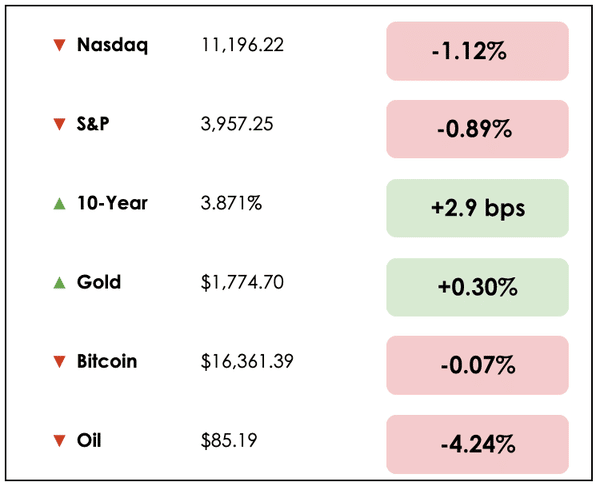Click the Oil -4.24% red badge

pyautogui.click(x=477, y=444)
